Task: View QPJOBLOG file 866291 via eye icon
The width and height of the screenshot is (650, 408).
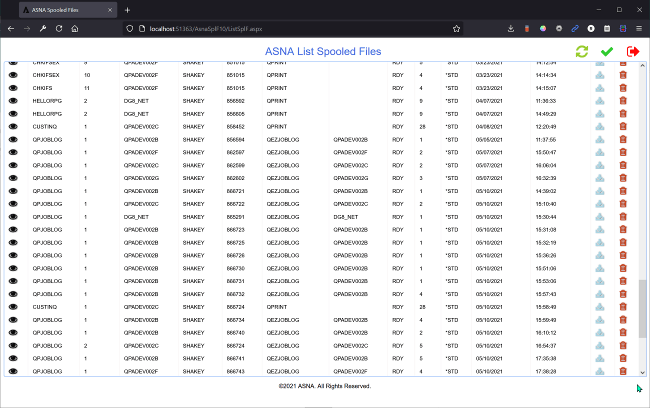Action: pyautogui.click(x=14, y=216)
